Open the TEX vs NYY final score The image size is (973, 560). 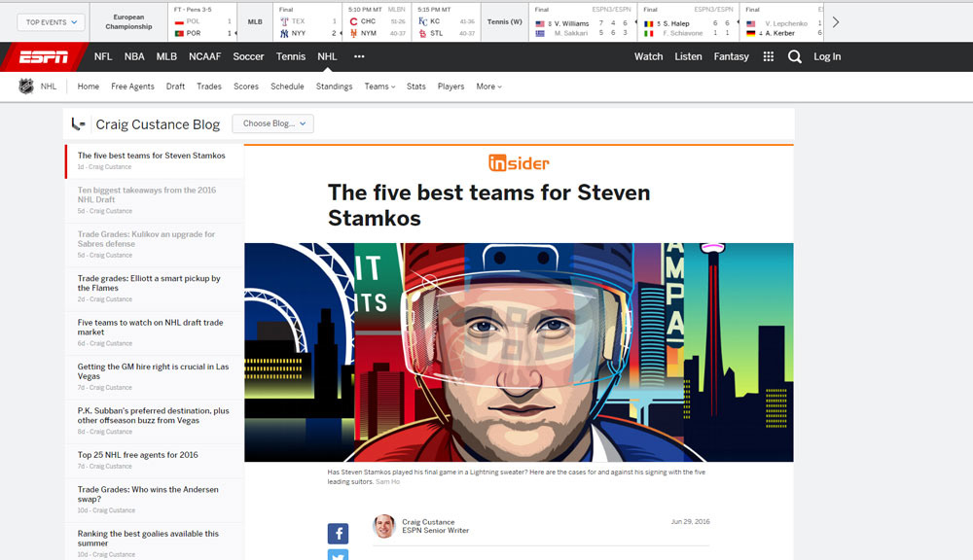tap(307, 22)
